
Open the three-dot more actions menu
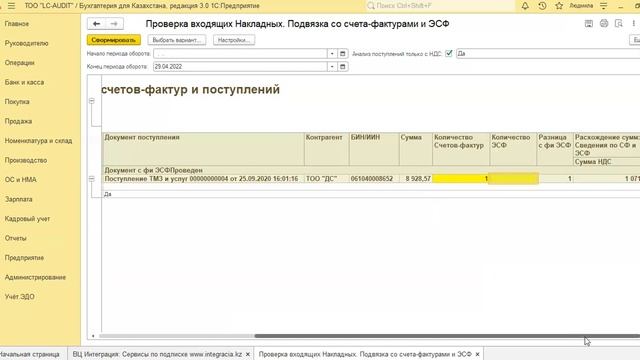point(633,24)
